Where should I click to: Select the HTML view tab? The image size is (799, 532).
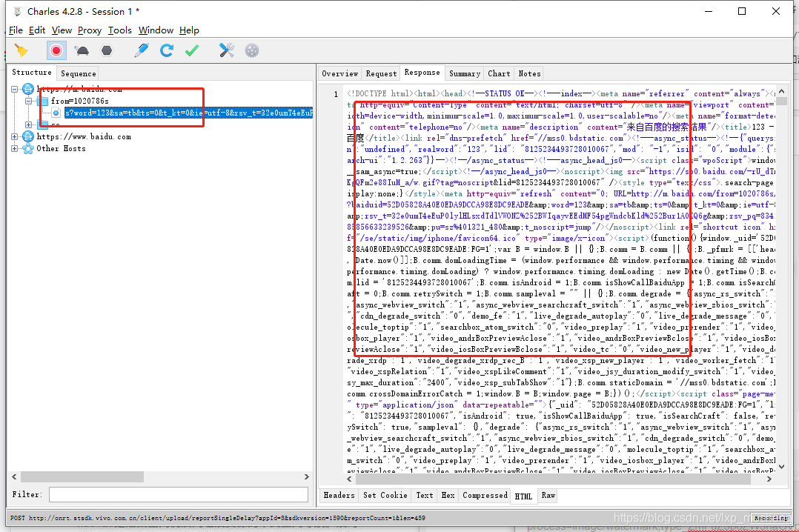pyautogui.click(x=523, y=496)
